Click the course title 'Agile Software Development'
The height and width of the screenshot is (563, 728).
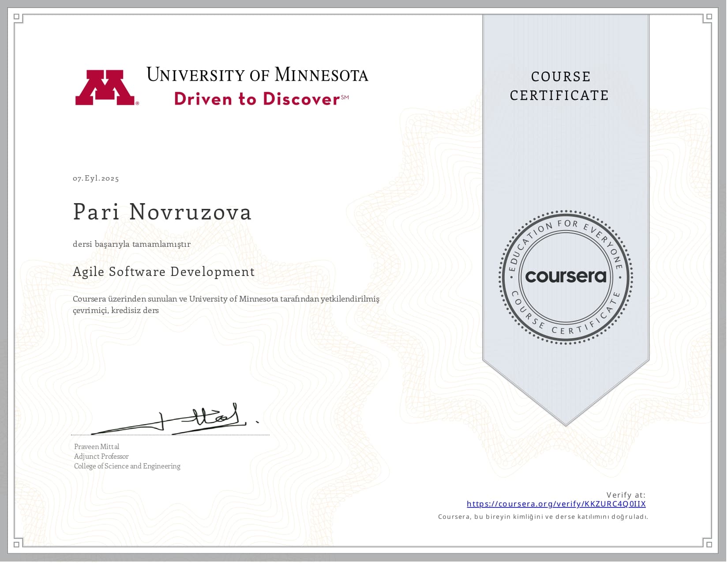coord(164,272)
